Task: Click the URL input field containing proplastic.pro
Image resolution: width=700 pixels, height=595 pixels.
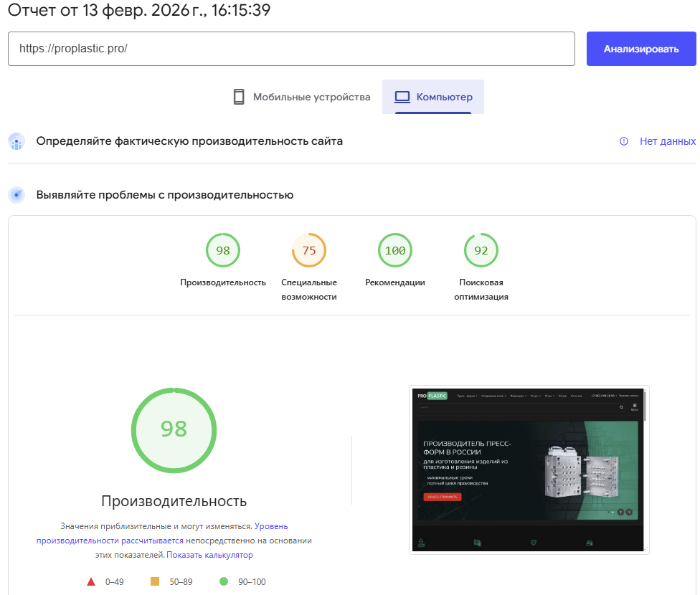Action: tap(287, 49)
